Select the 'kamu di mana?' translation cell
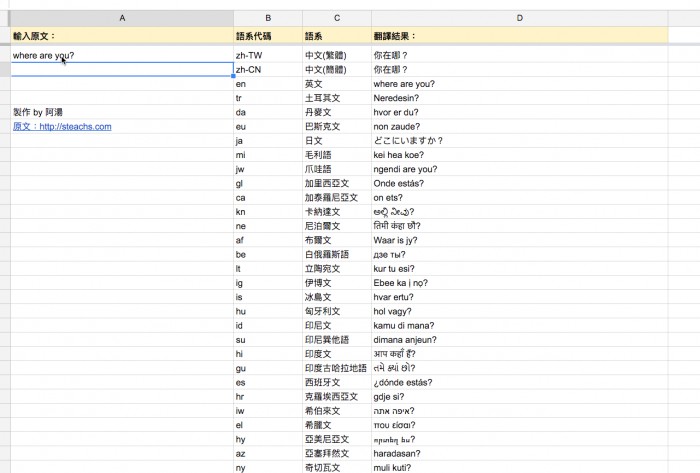This screenshot has width=700, height=473. 520,326
